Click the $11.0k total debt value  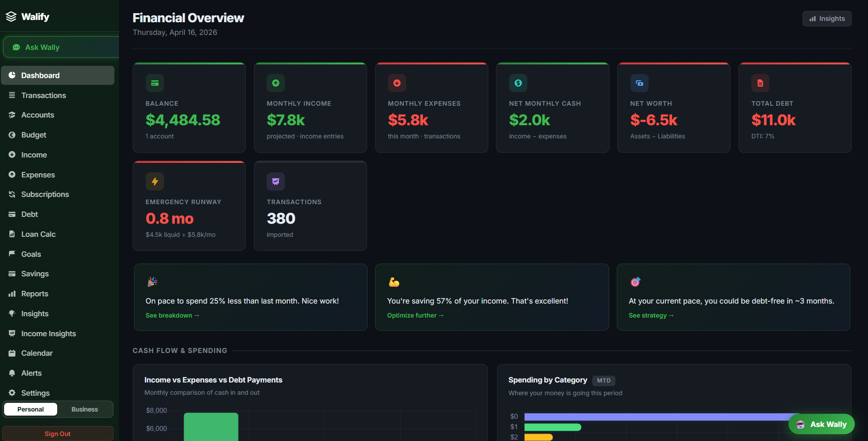tap(774, 120)
